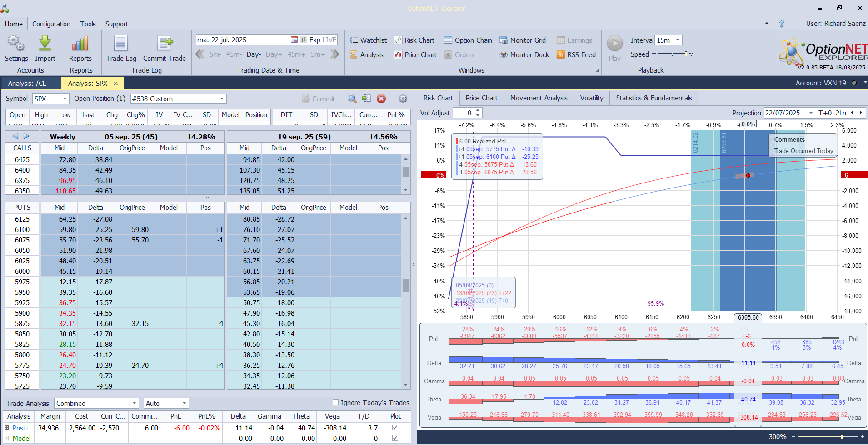This screenshot has width=868, height=445.
Task: Open the #538 Custom position dropdown
Action: point(222,99)
